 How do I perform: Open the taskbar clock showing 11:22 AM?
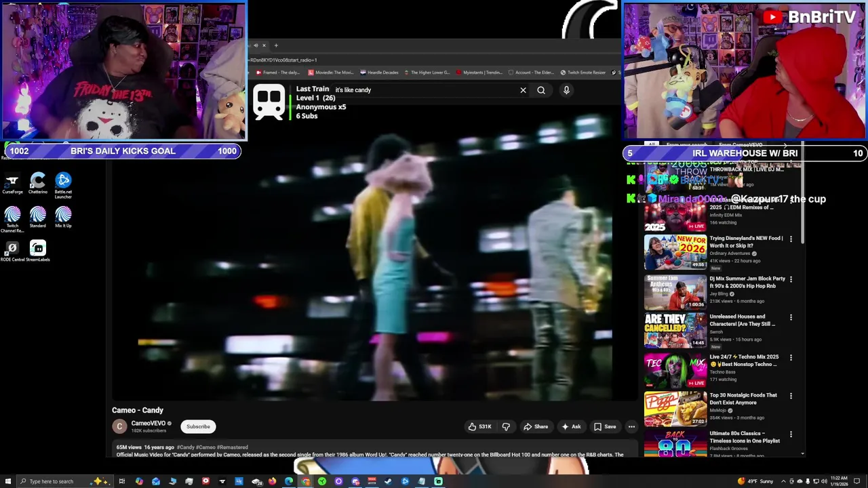[839, 481]
